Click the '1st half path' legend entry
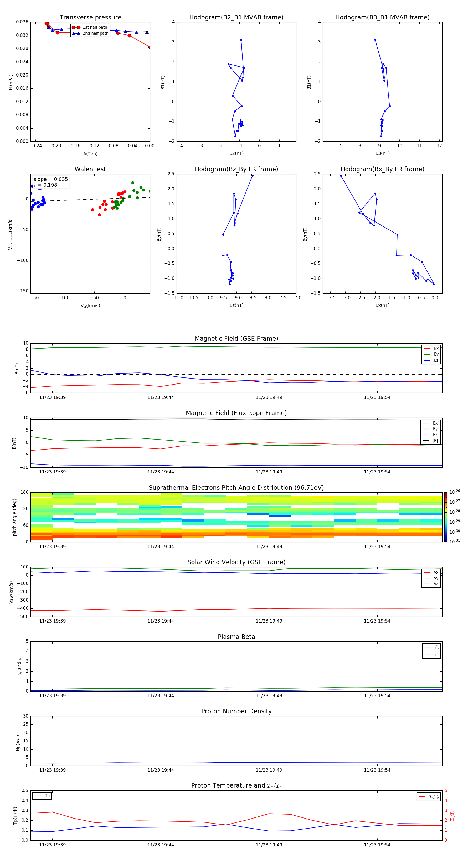 [x=90, y=27]
